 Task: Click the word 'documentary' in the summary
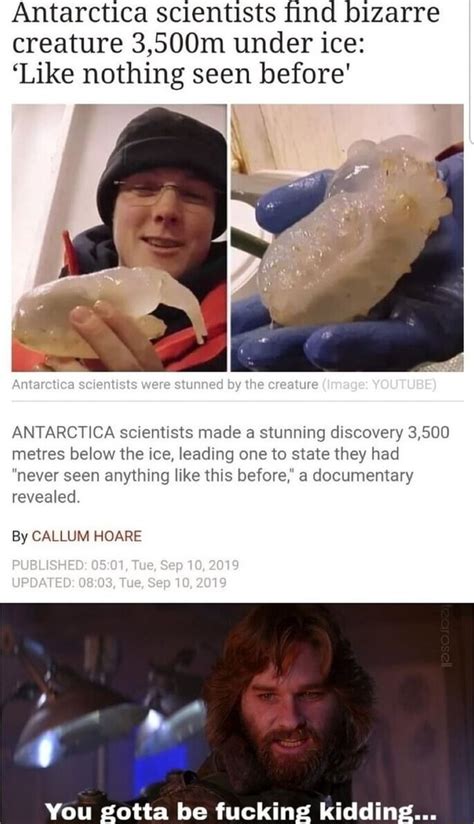point(363,476)
